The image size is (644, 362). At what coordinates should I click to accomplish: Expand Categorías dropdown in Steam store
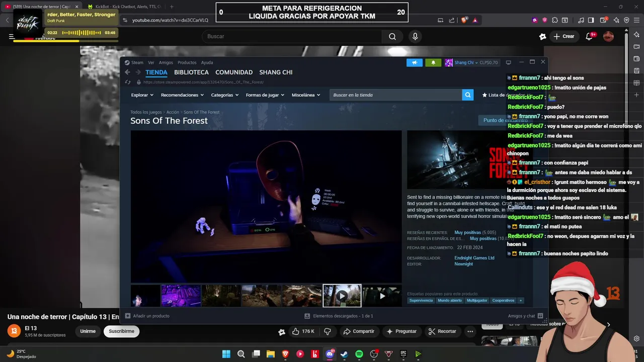[x=225, y=95]
